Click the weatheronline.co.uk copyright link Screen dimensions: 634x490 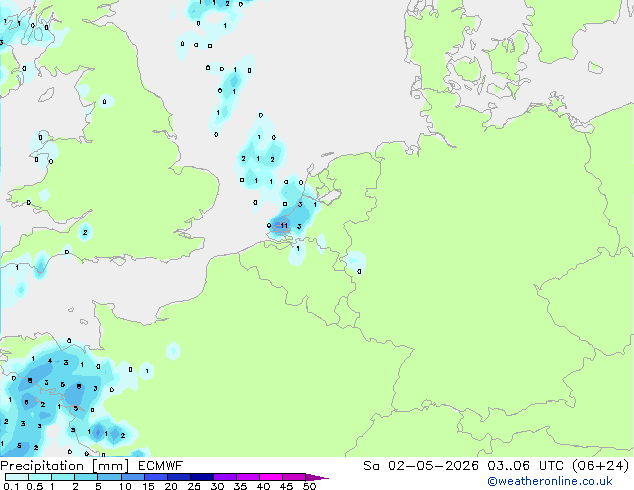coord(550,481)
